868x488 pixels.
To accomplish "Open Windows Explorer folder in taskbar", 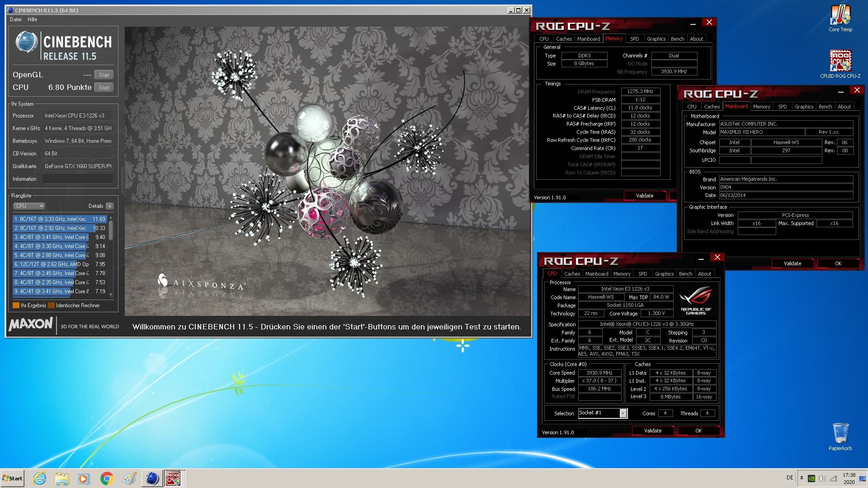I will [x=62, y=479].
